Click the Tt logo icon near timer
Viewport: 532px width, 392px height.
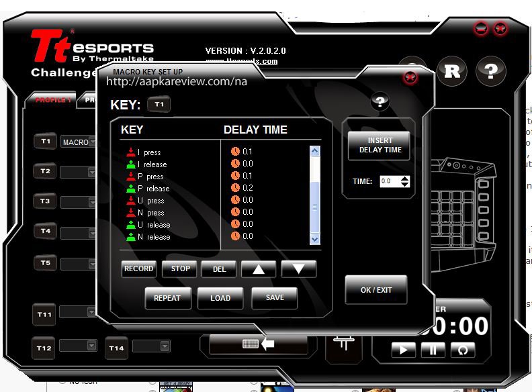pyautogui.click(x=344, y=344)
